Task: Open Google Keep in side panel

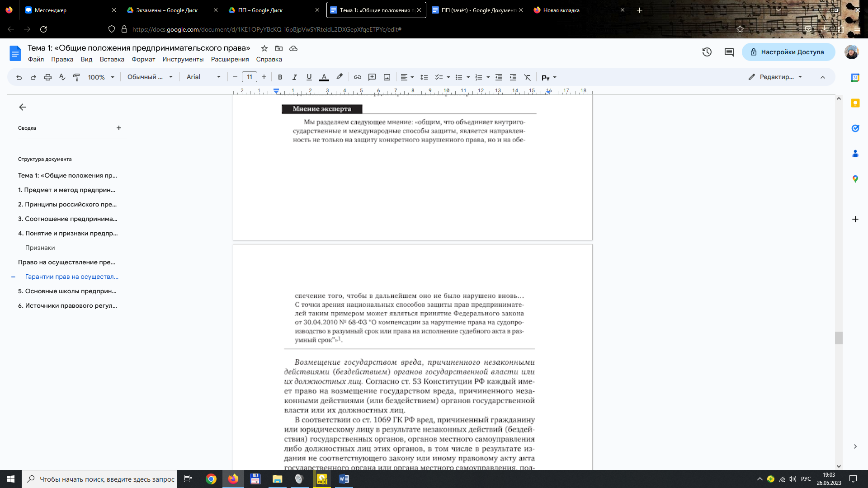Action: [855, 103]
